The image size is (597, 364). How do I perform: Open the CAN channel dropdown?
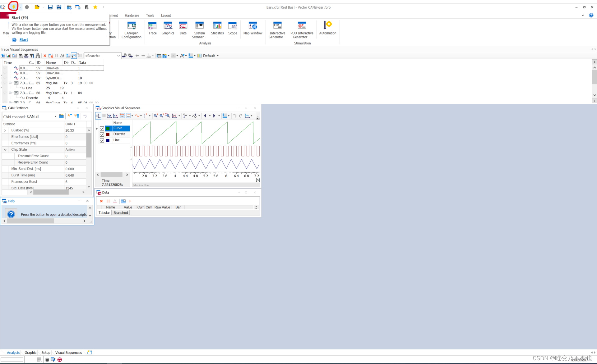(x=56, y=116)
